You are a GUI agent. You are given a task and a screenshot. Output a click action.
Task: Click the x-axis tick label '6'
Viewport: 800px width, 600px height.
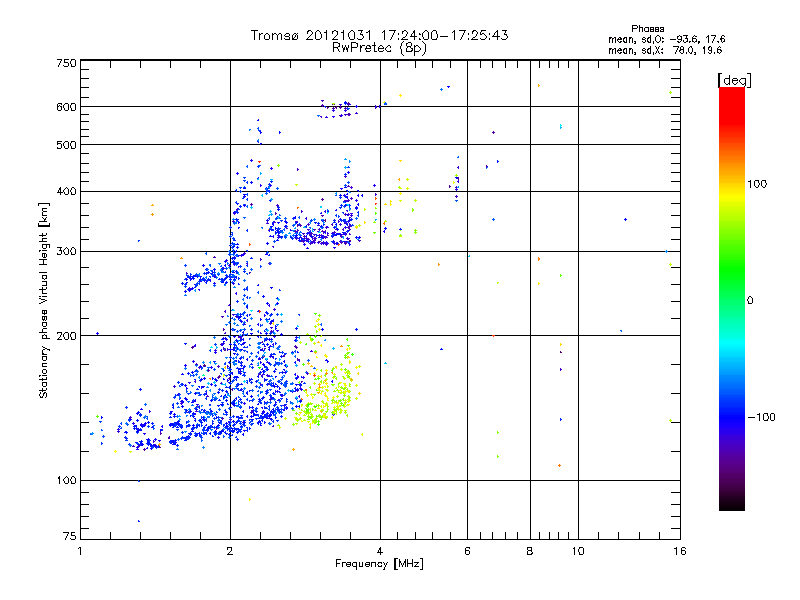click(x=467, y=551)
